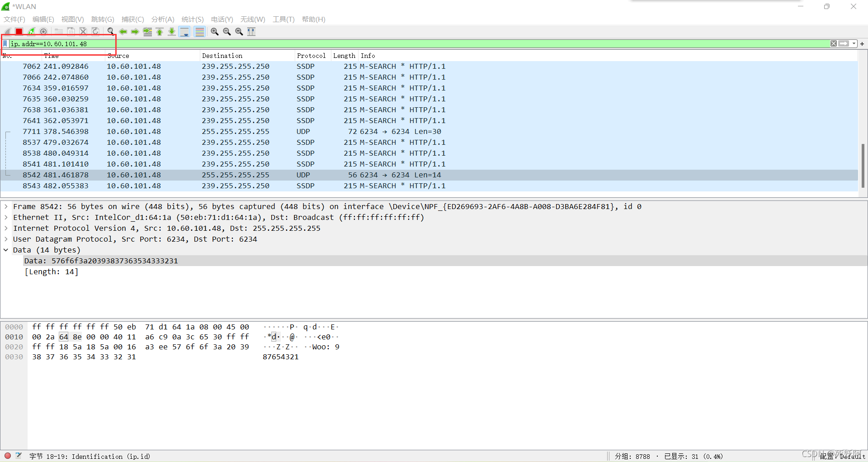Sort by the Source column header
Viewport: 868px width, 462px height.
click(x=152, y=56)
